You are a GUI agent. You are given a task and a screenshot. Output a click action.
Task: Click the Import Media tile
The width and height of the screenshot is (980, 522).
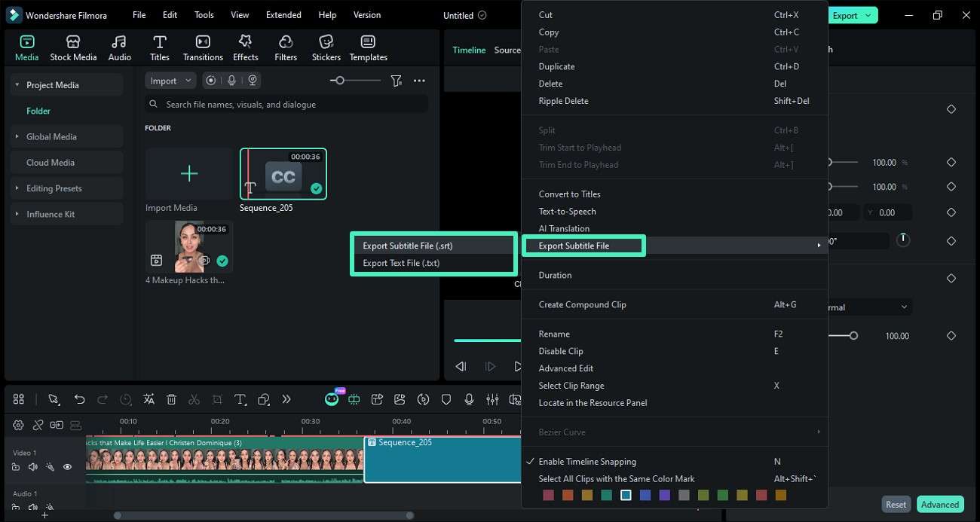(189, 174)
